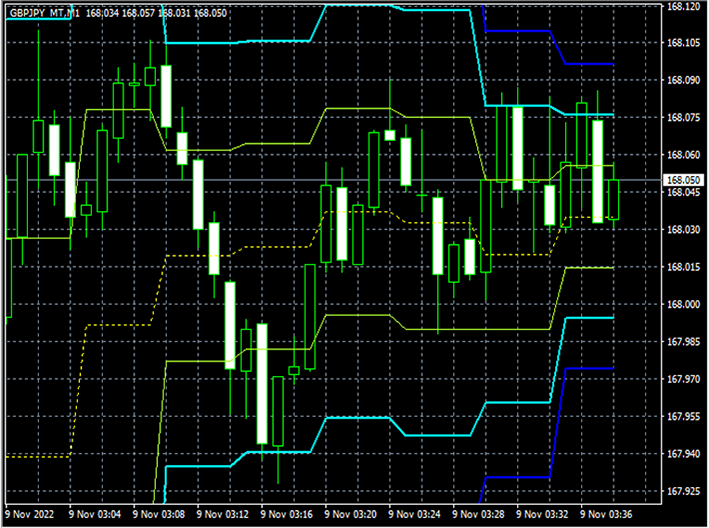Select the current price label 168.050
The image size is (709, 528).
pyautogui.click(x=683, y=180)
